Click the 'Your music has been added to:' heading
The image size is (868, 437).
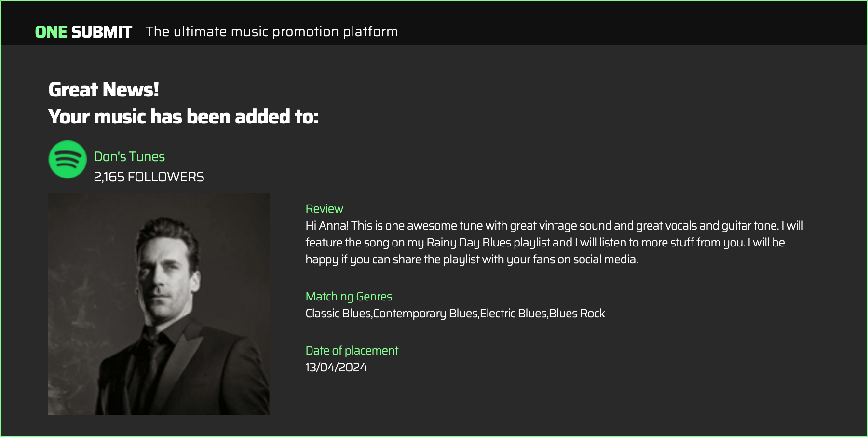tap(183, 117)
